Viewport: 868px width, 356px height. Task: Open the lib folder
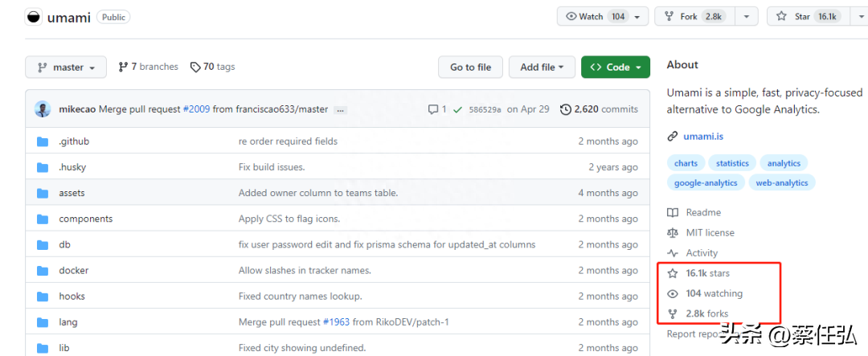(x=64, y=348)
